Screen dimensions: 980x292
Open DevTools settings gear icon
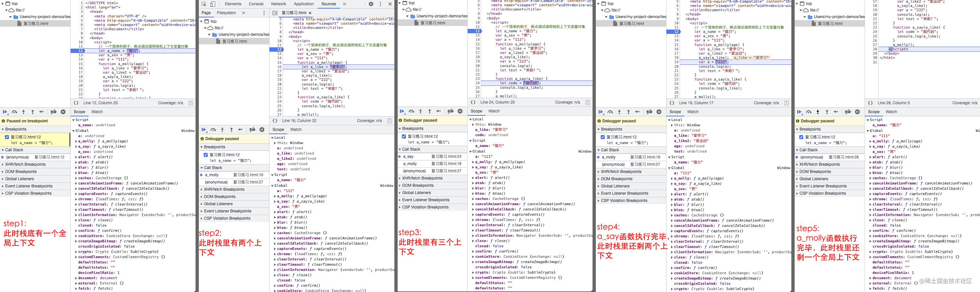(x=371, y=4)
